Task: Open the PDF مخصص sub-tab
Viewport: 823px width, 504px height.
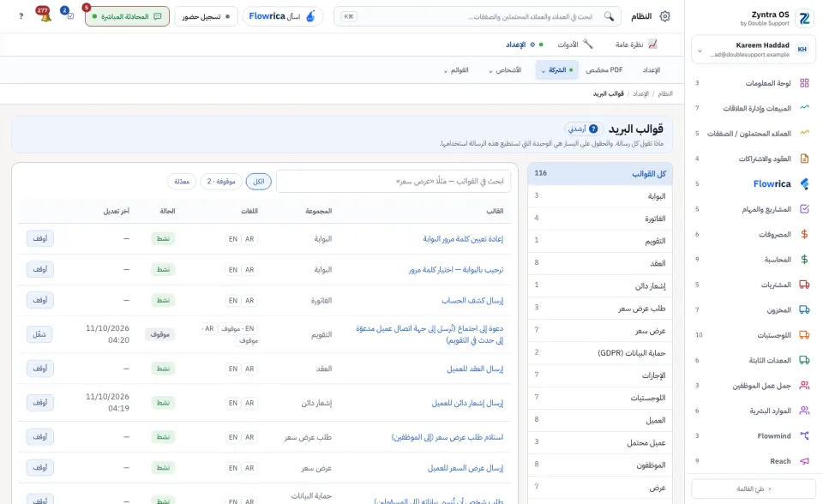Action: pos(604,69)
